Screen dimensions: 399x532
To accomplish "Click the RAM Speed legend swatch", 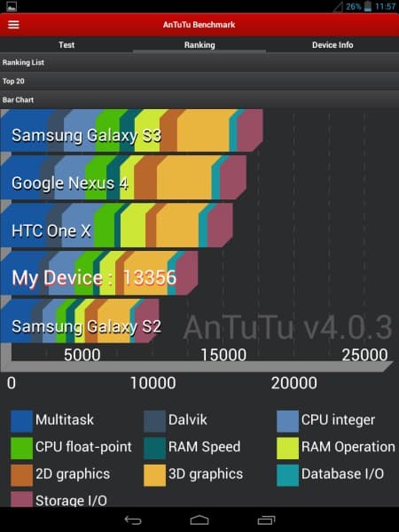I will pyautogui.click(x=154, y=448).
